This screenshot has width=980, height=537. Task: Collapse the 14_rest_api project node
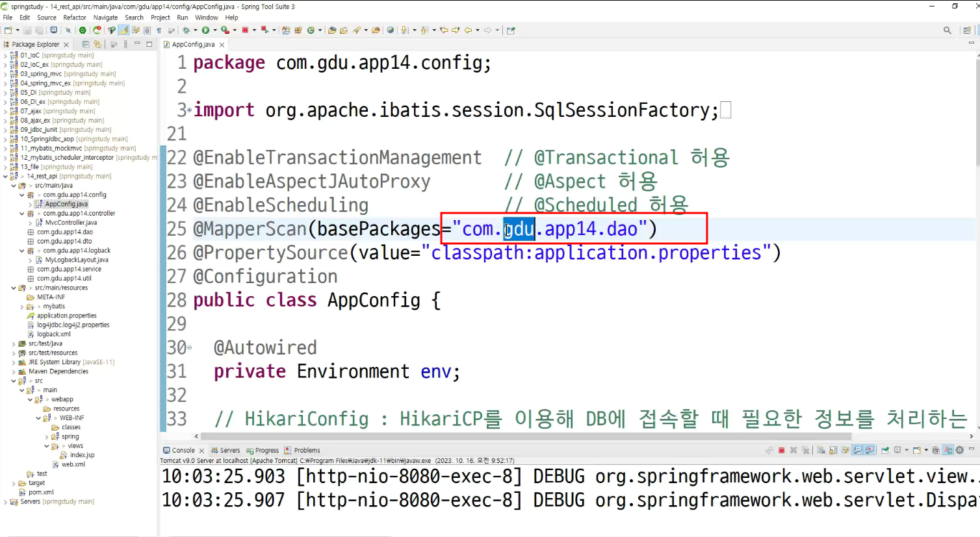click(5, 176)
